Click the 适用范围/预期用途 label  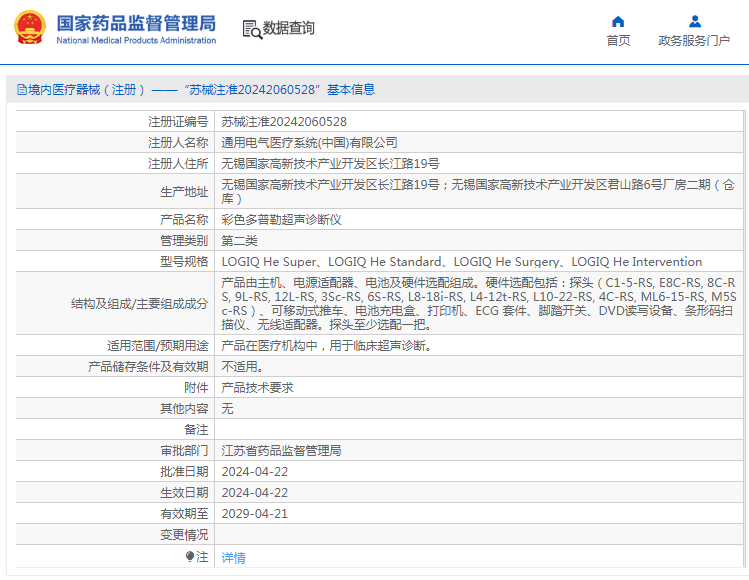click(x=158, y=346)
